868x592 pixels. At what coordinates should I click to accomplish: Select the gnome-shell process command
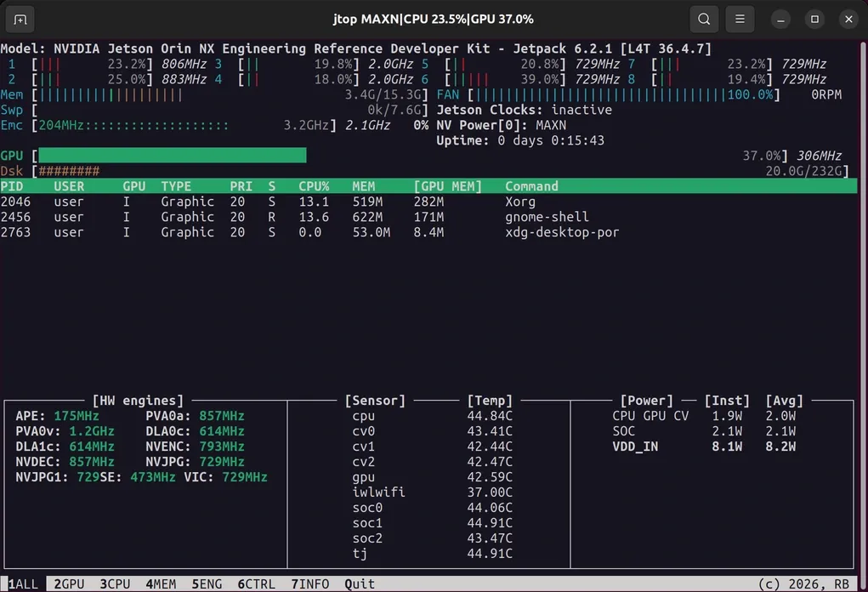coord(547,217)
